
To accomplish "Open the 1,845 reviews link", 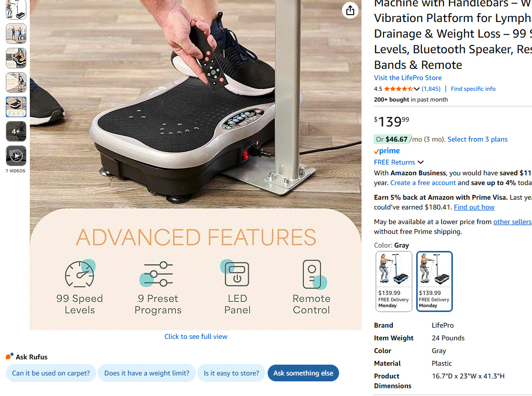I will click(x=431, y=89).
